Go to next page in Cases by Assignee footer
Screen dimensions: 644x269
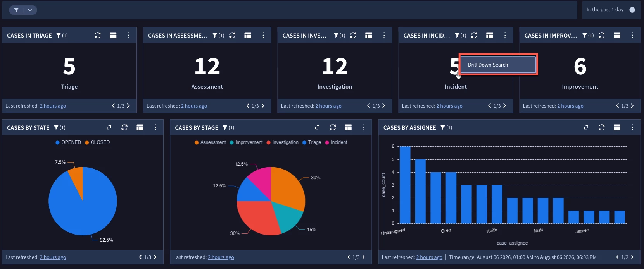[632, 257]
